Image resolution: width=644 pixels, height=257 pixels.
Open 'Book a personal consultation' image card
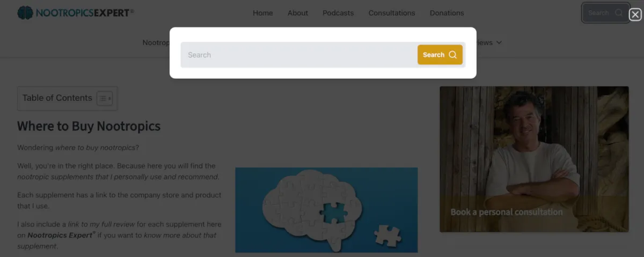(534, 159)
